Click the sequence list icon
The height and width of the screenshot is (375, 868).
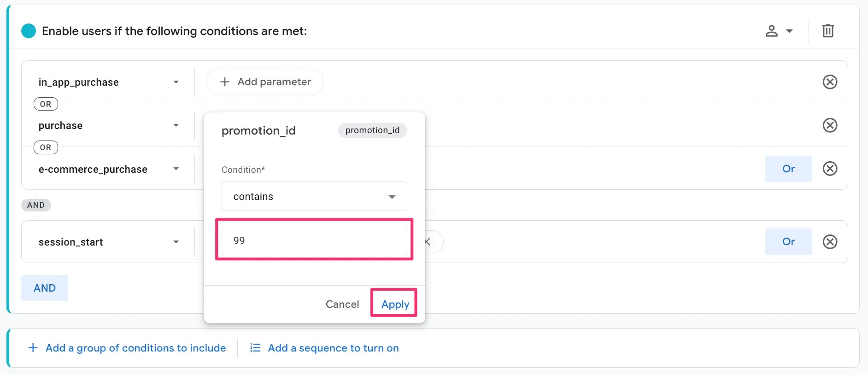point(255,348)
